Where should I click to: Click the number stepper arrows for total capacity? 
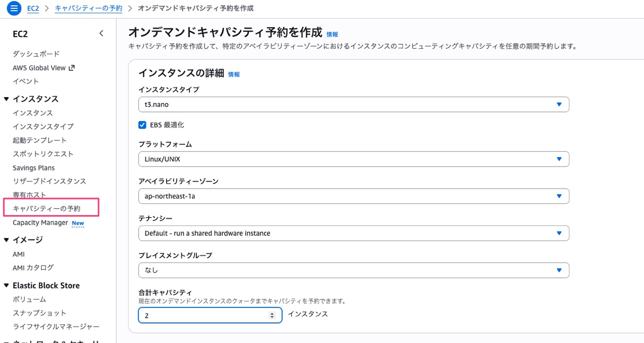tap(272, 315)
